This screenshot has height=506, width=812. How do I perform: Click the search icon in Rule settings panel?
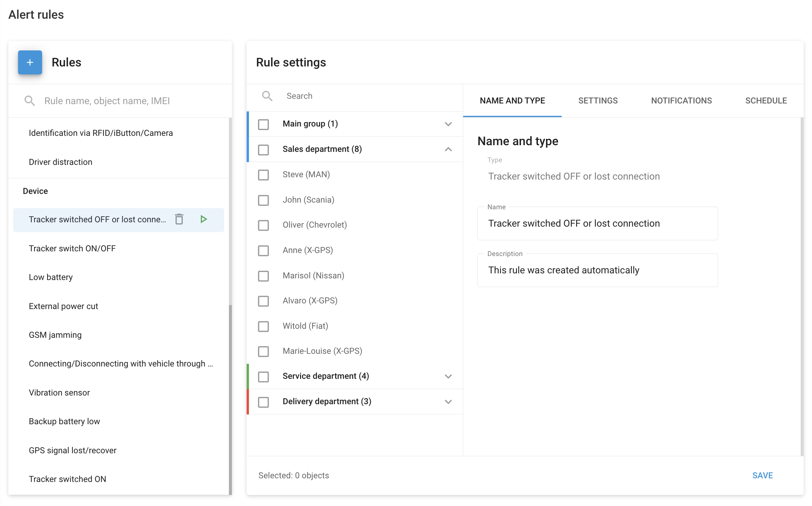(267, 96)
